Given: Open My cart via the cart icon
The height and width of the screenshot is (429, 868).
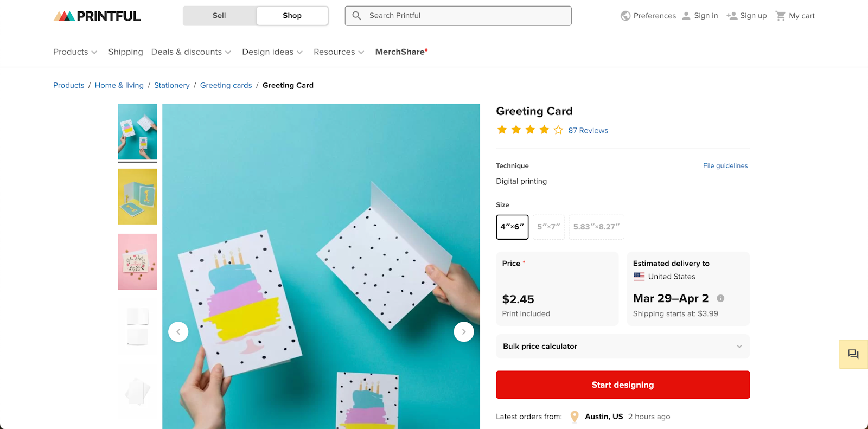Looking at the screenshot, I should [781, 16].
